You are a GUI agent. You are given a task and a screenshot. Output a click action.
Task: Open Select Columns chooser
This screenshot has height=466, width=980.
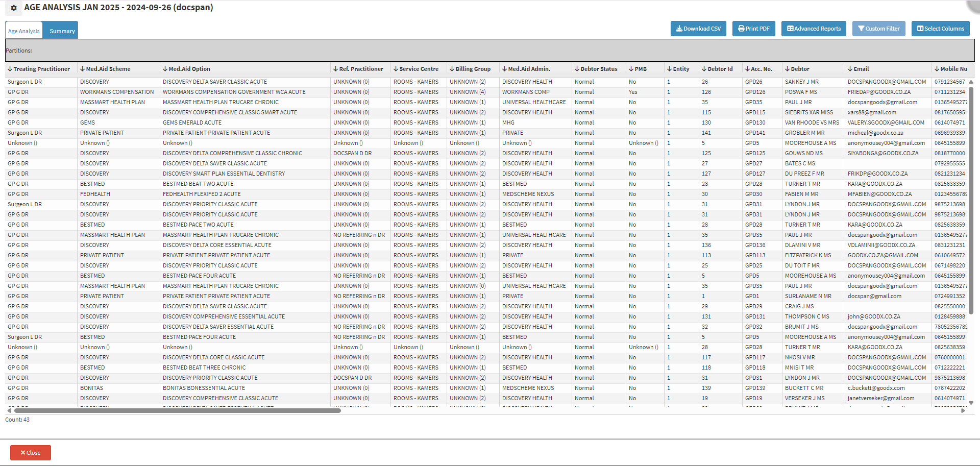click(940, 29)
